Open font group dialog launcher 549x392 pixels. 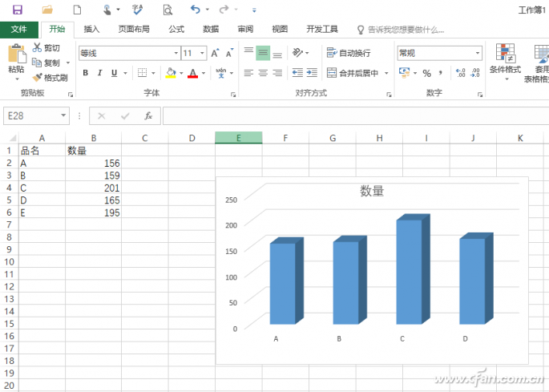pos(233,95)
